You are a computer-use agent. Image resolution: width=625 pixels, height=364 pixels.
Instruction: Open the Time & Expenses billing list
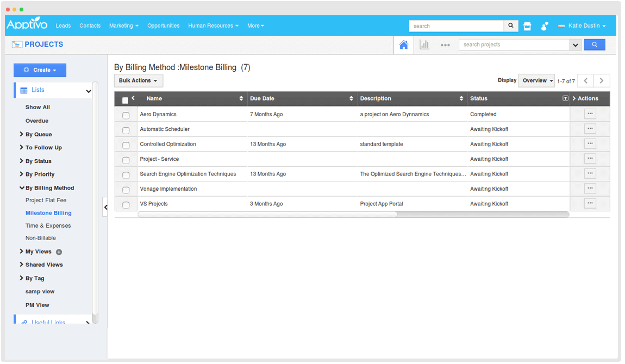click(x=48, y=225)
